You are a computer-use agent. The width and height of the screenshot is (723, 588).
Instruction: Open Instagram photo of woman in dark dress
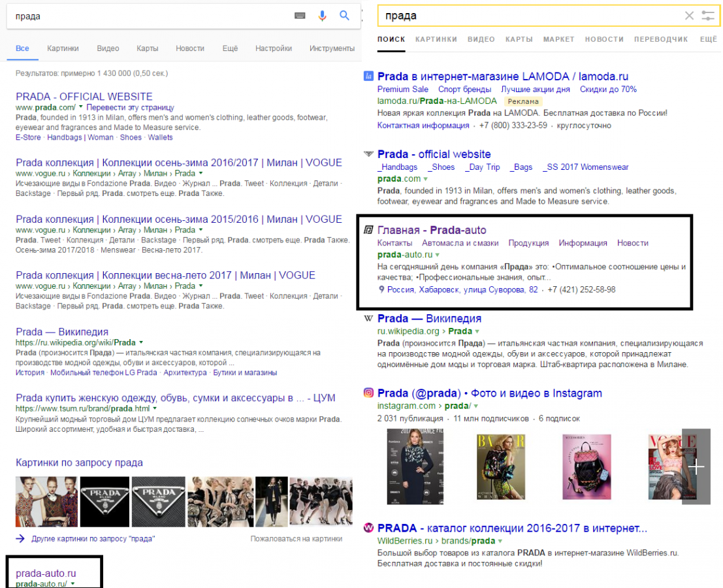415,466
